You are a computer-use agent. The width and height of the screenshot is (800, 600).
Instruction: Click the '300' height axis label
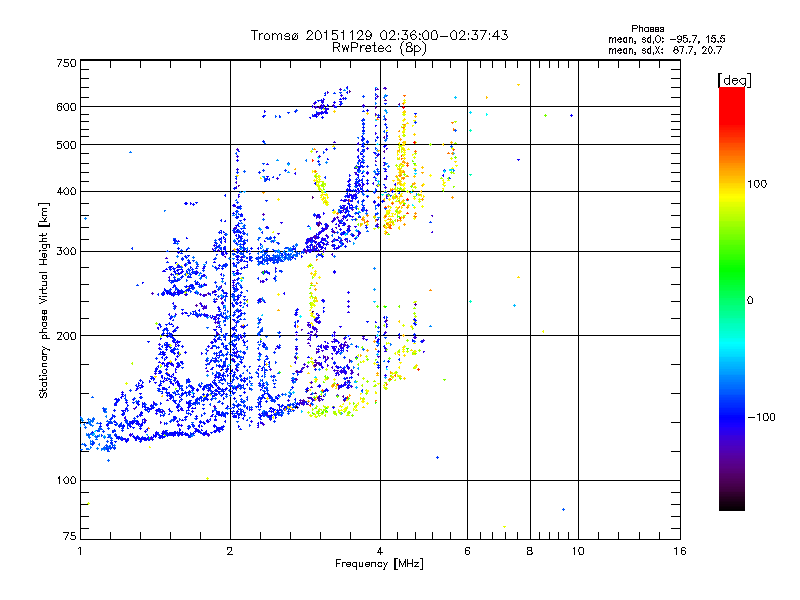(66, 252)
